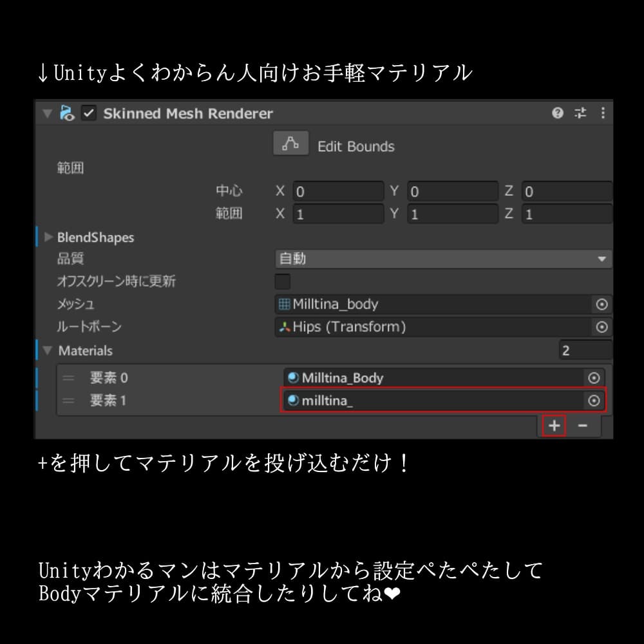Click the 中心 X value field

338,191
